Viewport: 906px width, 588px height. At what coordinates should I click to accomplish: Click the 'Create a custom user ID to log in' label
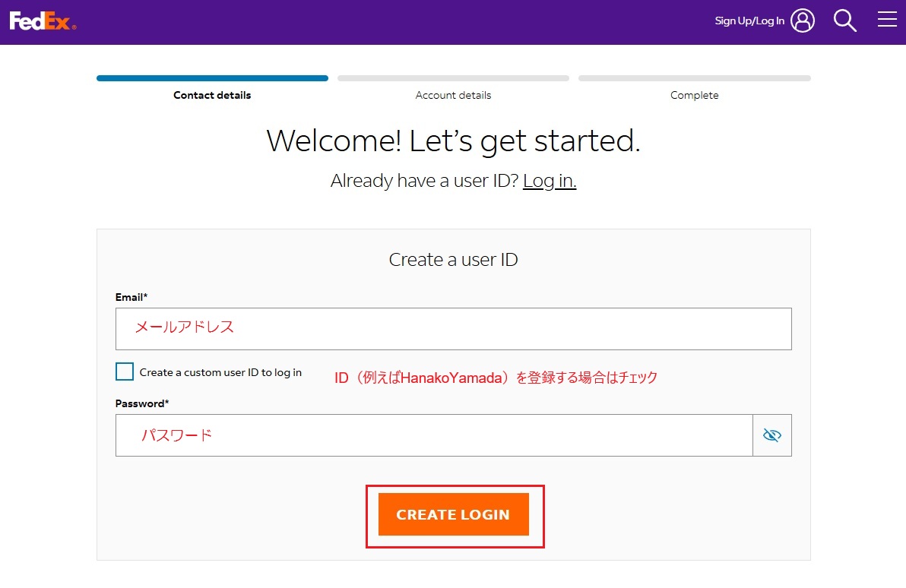[220, 372]
